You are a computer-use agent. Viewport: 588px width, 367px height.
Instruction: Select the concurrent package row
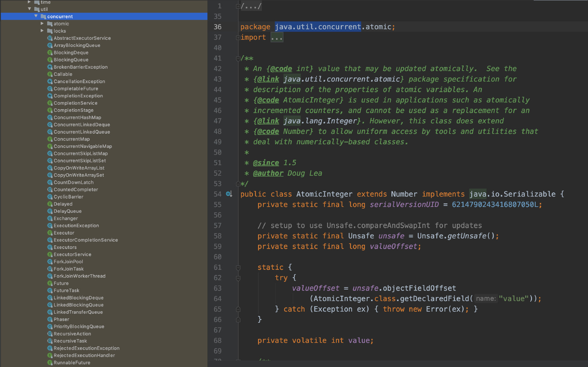tap(104, 16)
